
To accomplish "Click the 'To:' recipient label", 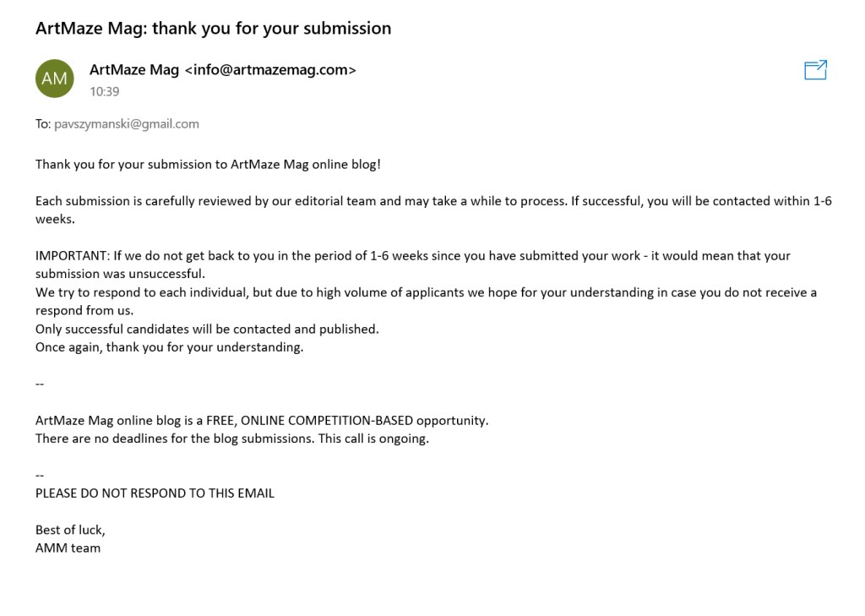I will (x=43, y=123).
